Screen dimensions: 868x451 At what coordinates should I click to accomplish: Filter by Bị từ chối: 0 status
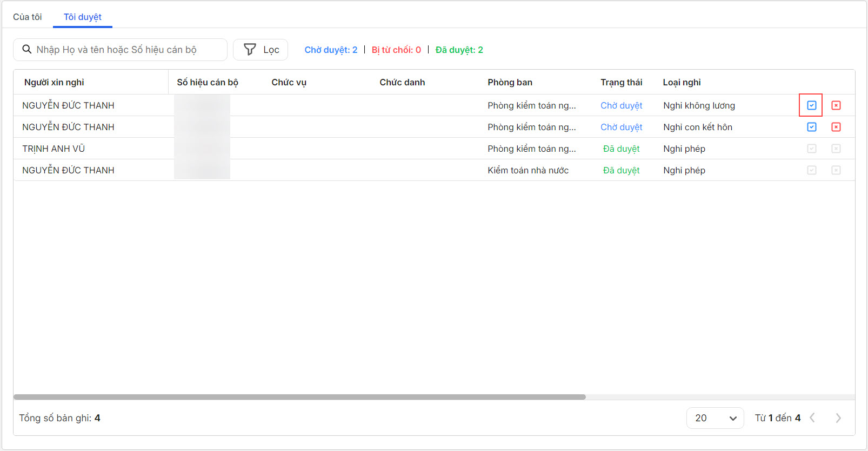click(396, 50)
